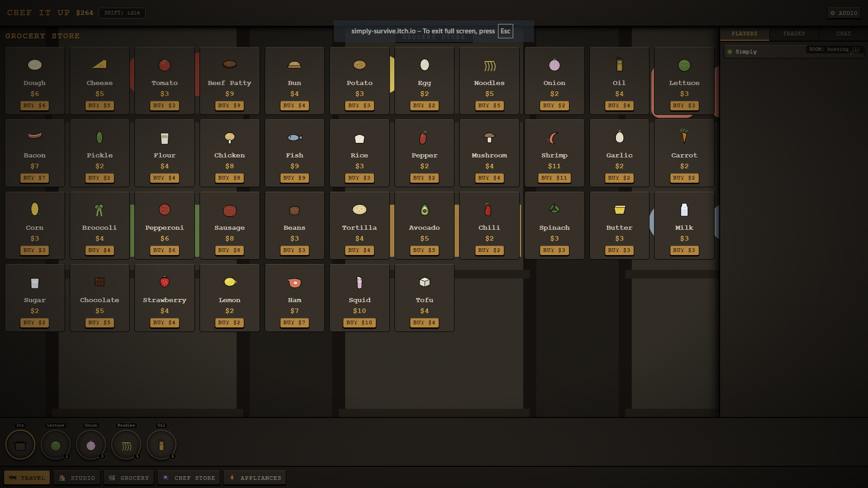This screenshot has height=488, width=868.
Task: Select the Oil inventory slot
Action: [x=161, y=445]
